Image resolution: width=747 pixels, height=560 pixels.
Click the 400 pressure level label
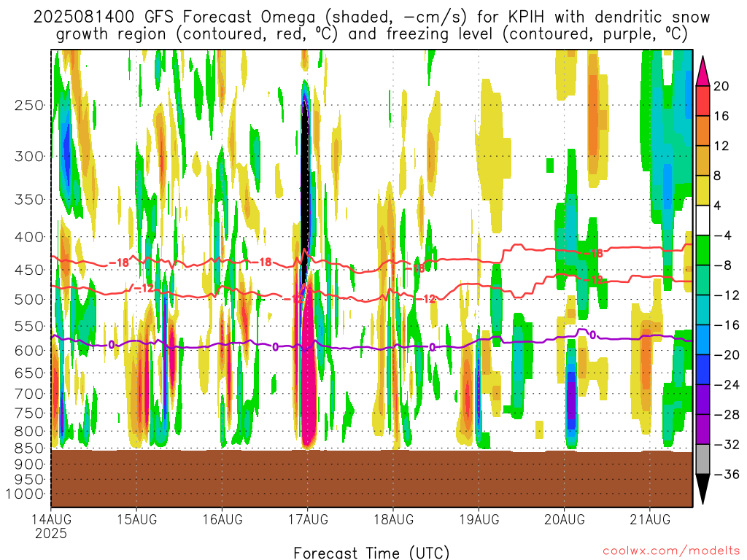pos(28,237)
